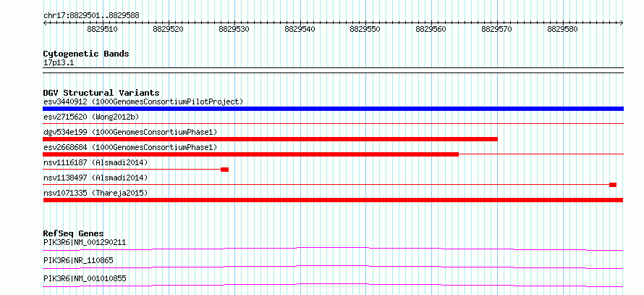The image size is (644, 295).
Task: Click the ruler tick label 8829510
Action: click(102, 29)
